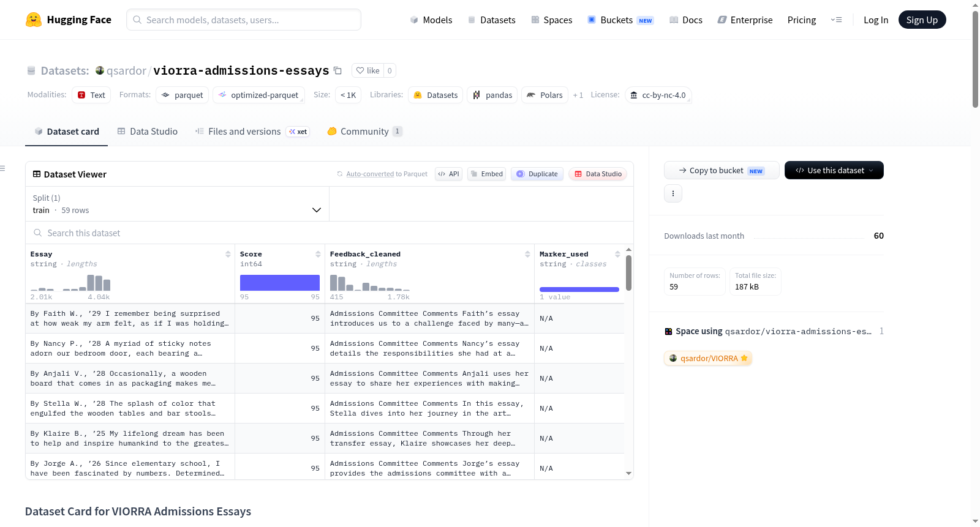
Task: Go to Datasets in top navigation
Action: click(x=492, y=20)
